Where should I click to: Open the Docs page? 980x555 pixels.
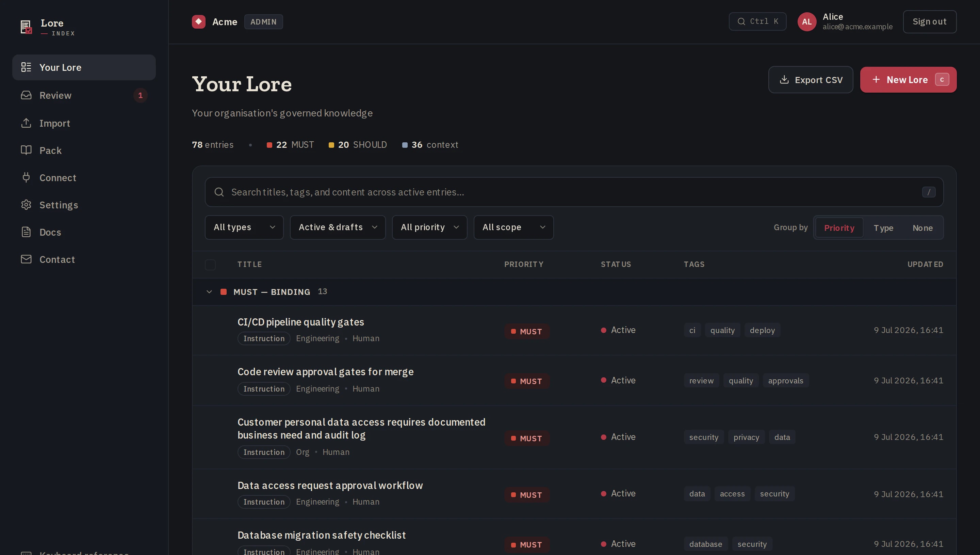pyautogui.click(x=84, y=232)
